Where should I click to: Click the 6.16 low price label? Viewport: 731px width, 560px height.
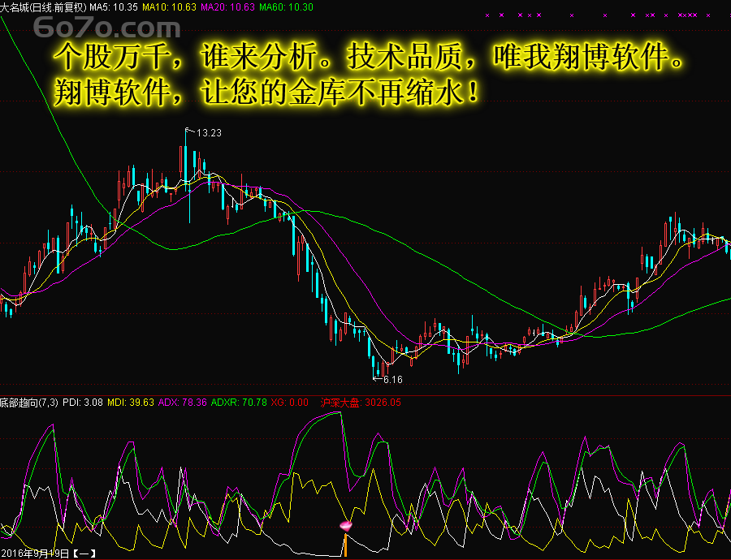coord(392,379)
